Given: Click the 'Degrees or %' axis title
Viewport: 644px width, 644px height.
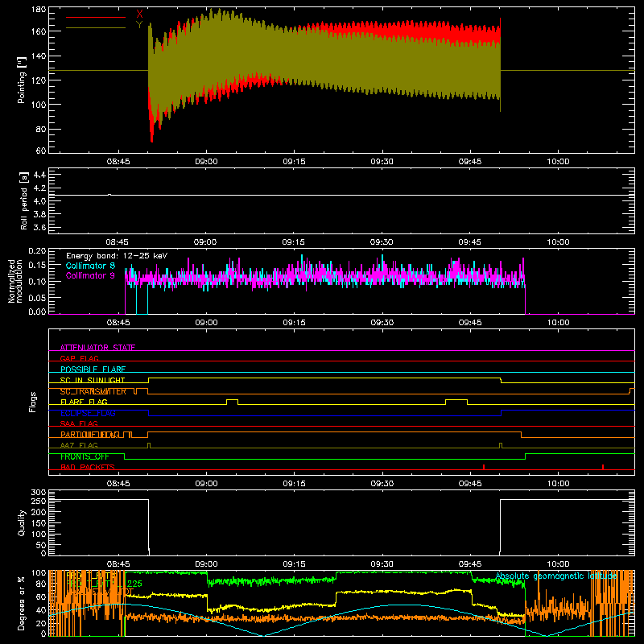Looking at the screenshot, I should [22, 603].
